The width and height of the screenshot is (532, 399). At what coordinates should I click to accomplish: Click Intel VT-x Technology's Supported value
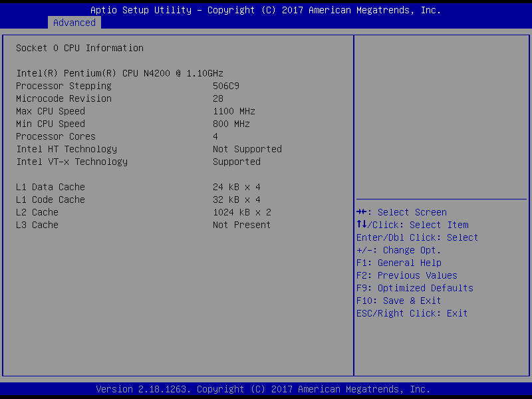click(236, 162)
